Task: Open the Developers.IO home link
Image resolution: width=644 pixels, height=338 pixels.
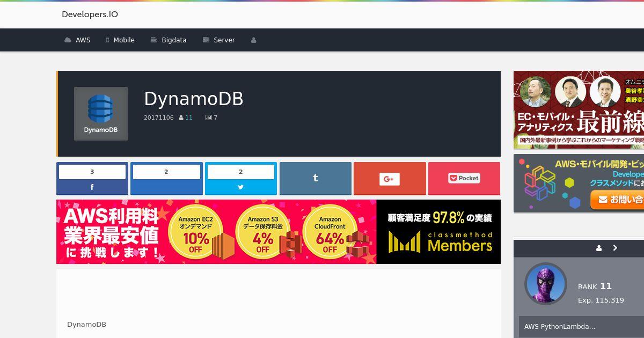Action: (90, 14)
